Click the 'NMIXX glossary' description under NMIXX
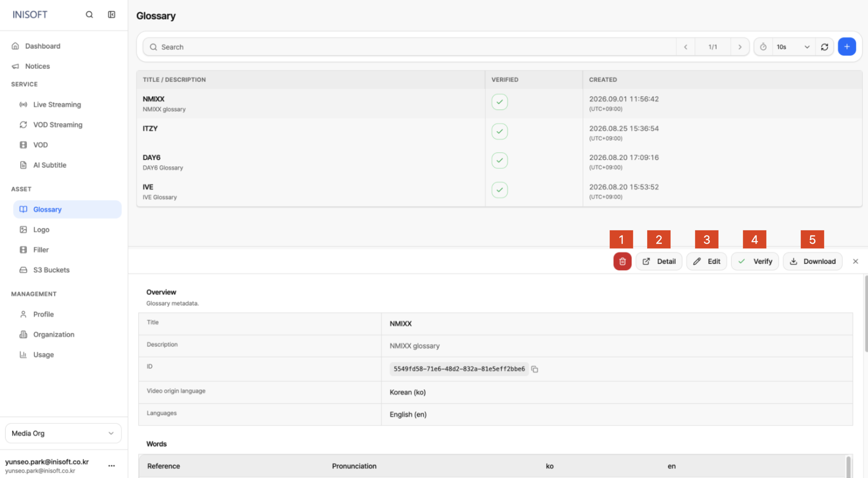The width and height of the screenshot is (868, 478). point(164,110)
